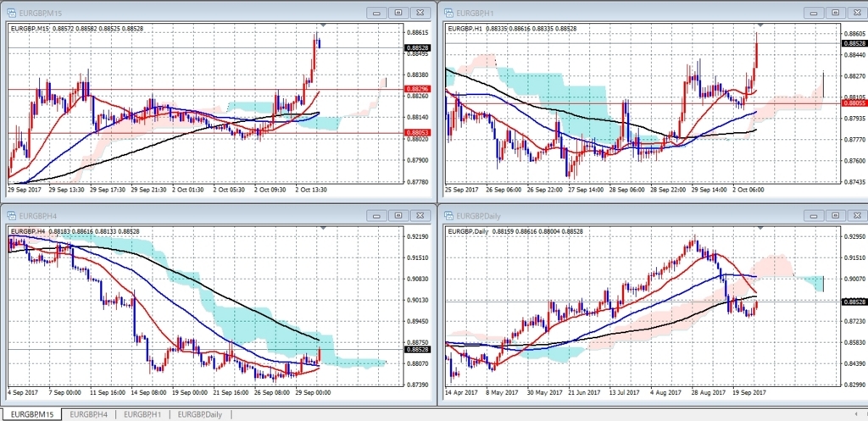The height and width of the screenshot is (421, 868).
Task: Close the EURGBP,Daily chart window
Action: pyautogui.click(x=858, y=216)
